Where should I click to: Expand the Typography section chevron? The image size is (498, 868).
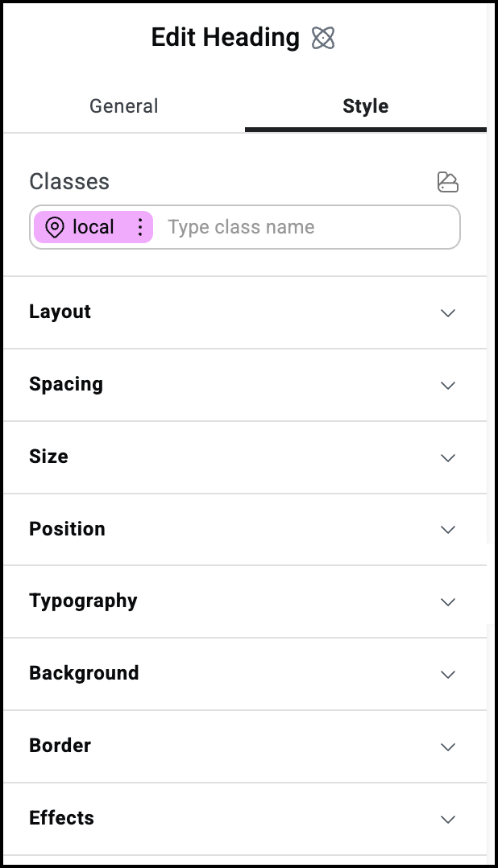pyautogui.click(x=448, y=601)
